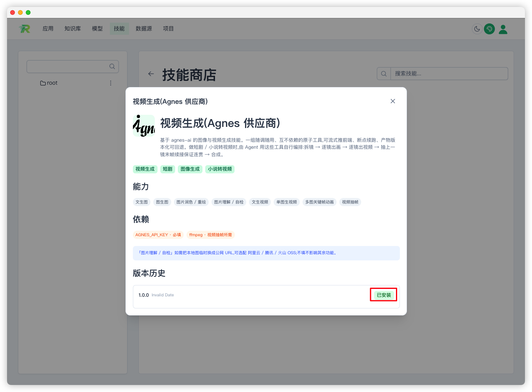Viewport: 532px width, 392px height.
Task: Open the user profile avatar icon
Action: 503,29
